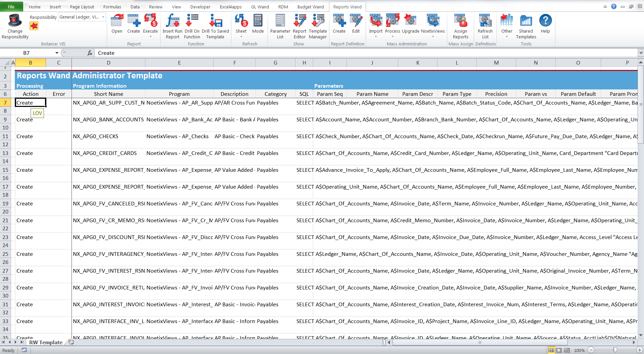Switch to Page Layout view in status bar
Viewport: 644px width, 354px height.
(x=559, y=350)
